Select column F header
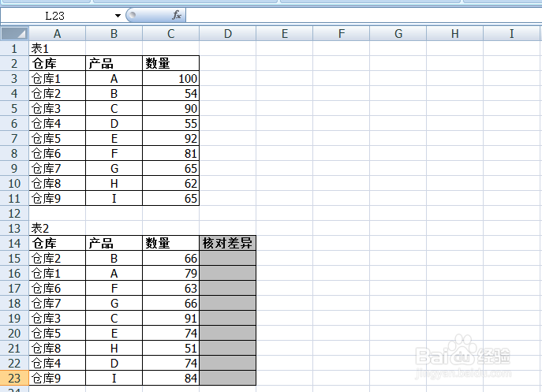The width and height of the screenshot is (542, 392). (341, 34)
